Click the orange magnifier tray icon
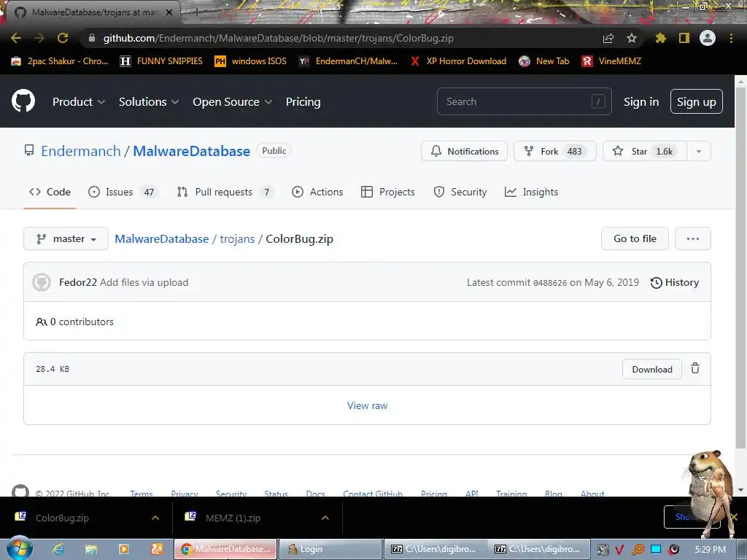747x560 pixels. [638, 550]
